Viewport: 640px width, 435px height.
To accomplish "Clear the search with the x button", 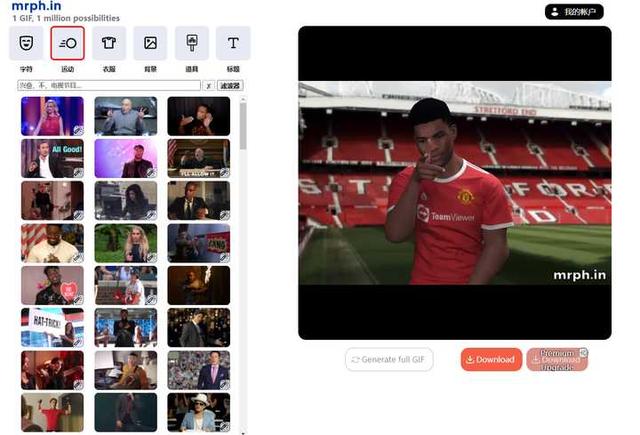I will pos(209,85).
